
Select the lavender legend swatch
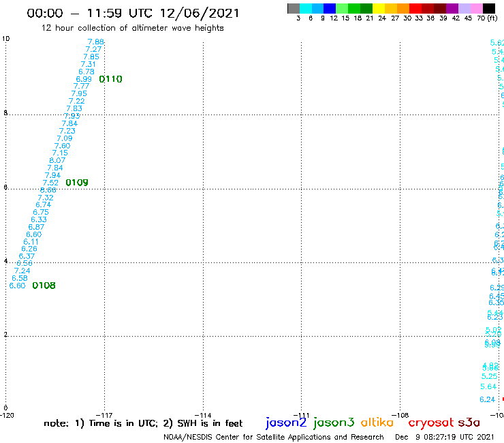(x=464, y=9)
